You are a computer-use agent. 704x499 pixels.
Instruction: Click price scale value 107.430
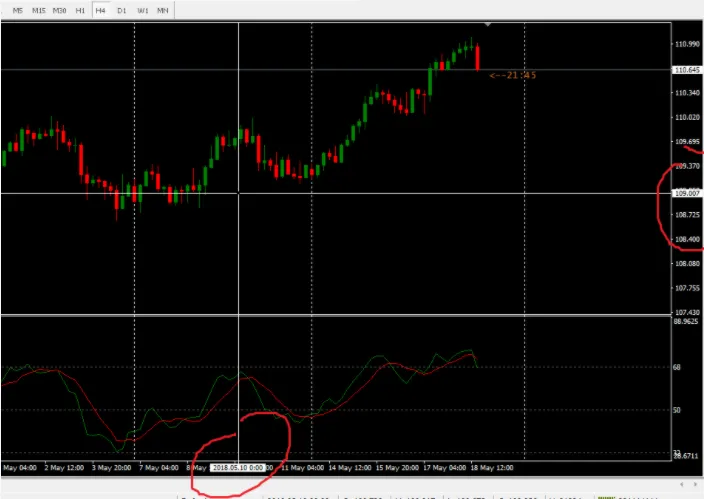click(687, 312)
